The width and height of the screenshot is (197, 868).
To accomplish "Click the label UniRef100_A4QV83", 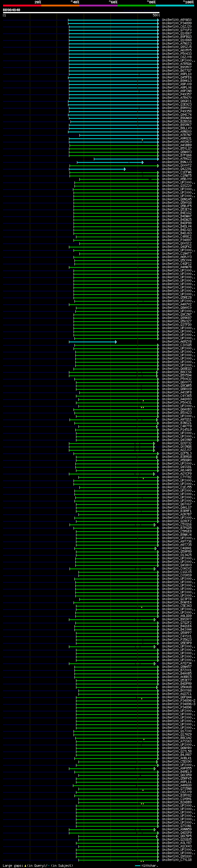I will (x=177, y=399).
